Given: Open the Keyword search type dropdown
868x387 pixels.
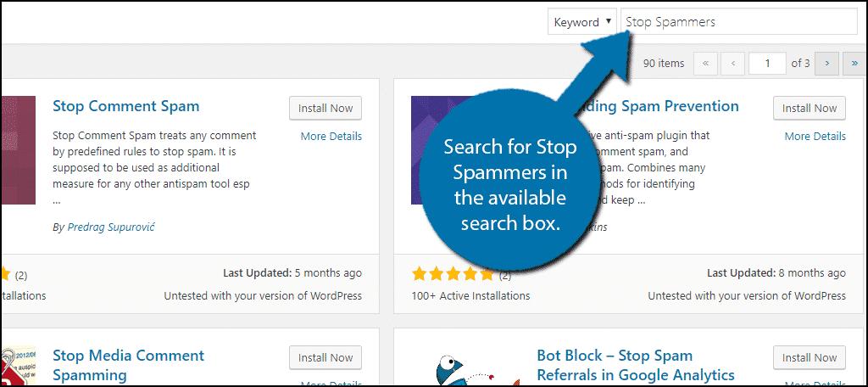Looking at the screenshot, I should [x=582, y=22].
